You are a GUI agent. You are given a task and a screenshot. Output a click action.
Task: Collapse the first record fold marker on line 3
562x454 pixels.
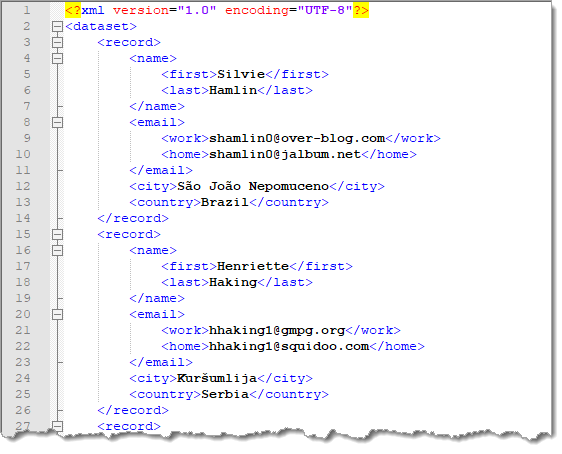(57, 42)
